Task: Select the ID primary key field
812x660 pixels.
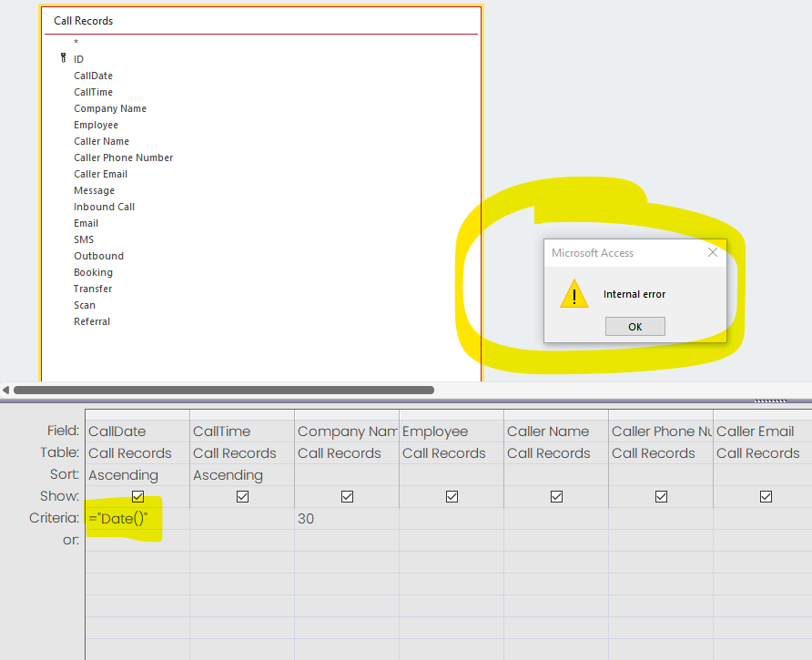Action: point(79,59)
